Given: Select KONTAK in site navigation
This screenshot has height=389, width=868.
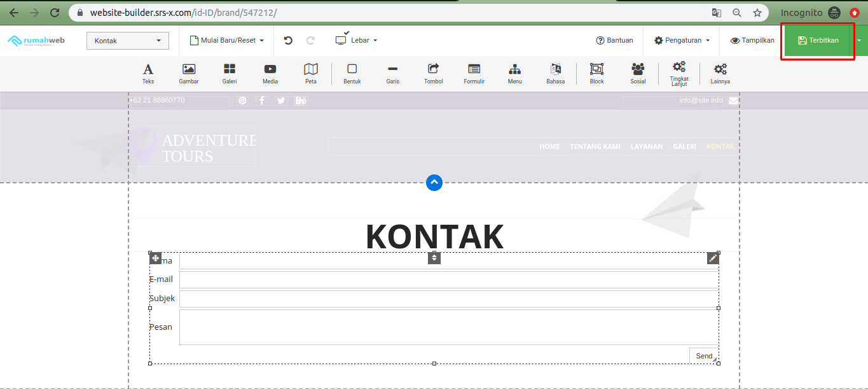Looking at the screenshot, I should [720, 146].
